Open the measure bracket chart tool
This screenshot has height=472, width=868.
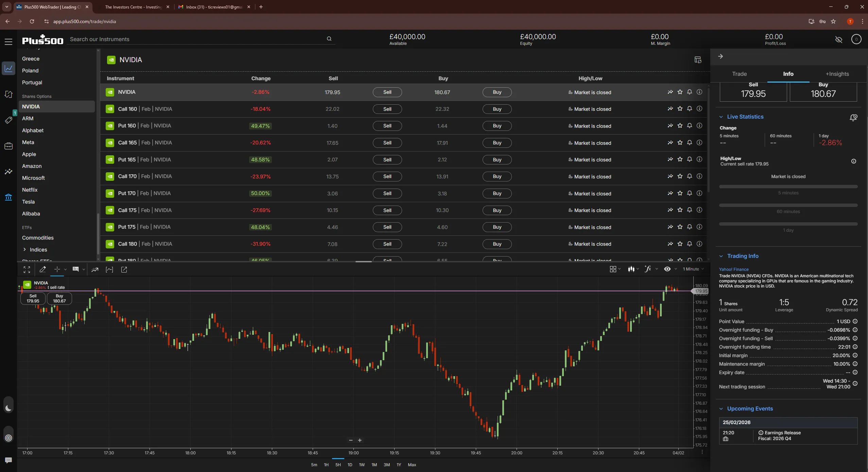point(109,269)
